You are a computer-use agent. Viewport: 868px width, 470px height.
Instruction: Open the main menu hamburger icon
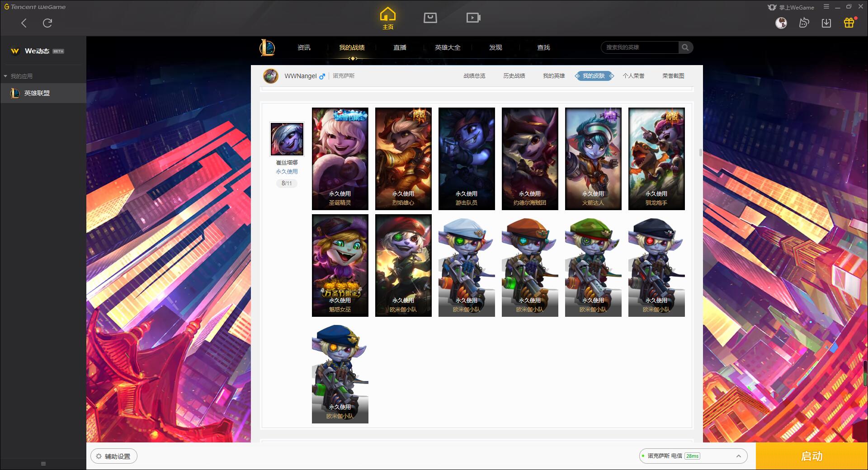point(826,7)
